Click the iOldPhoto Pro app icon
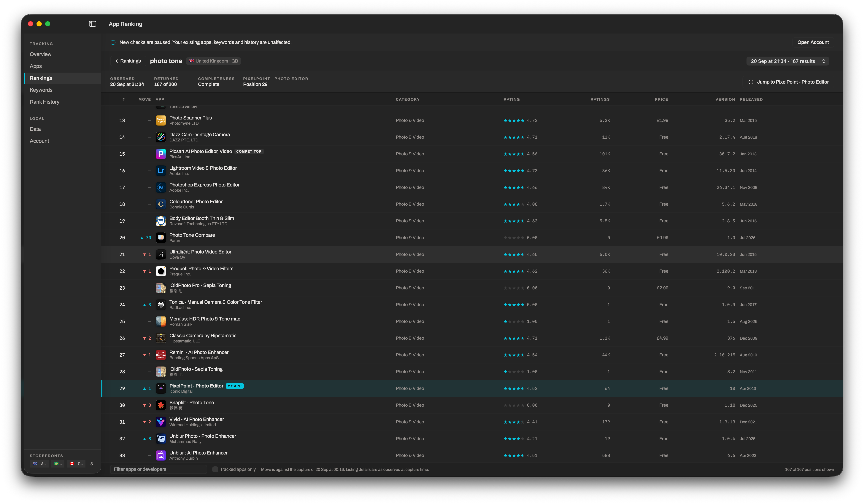Viewport: 864px width, 504px height. tap(161, 288)
